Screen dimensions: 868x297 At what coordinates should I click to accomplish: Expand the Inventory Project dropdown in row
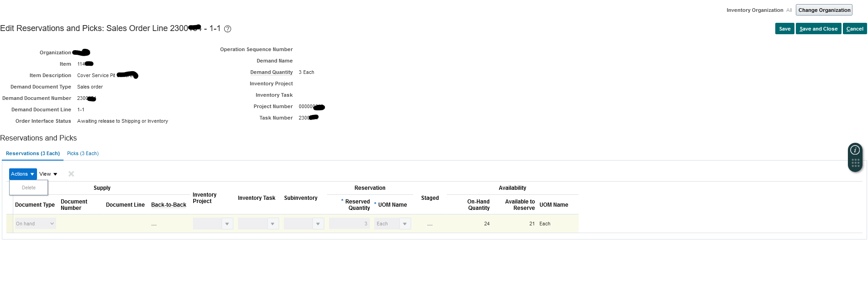click(x=228, y=224)
